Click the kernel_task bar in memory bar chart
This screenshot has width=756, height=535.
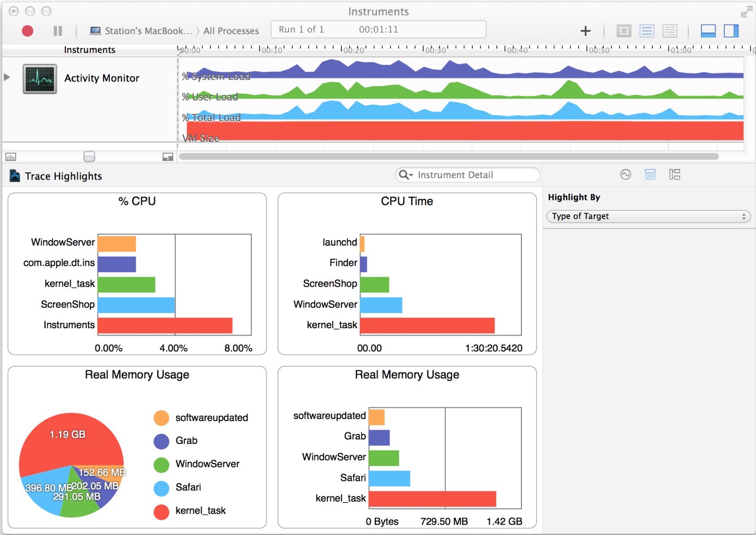click(433, 499)
